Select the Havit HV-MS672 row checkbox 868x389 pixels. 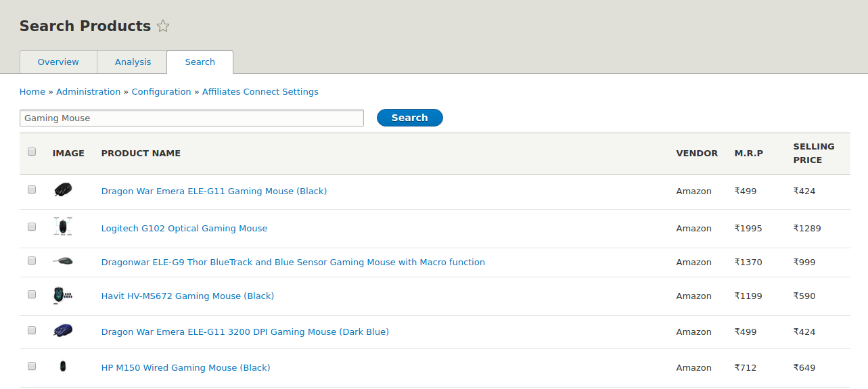[32, 295]
